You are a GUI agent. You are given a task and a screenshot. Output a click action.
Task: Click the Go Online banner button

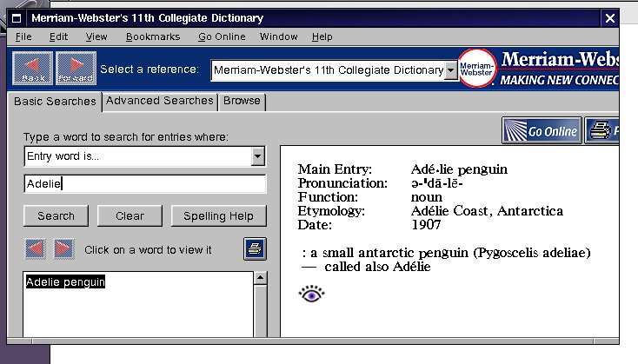[542, 130]
